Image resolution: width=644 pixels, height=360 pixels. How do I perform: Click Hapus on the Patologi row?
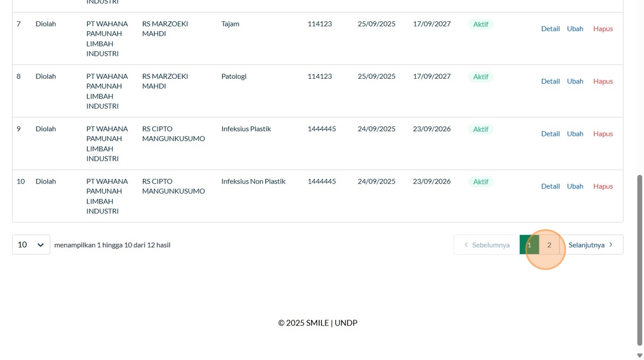coord(603,81)
